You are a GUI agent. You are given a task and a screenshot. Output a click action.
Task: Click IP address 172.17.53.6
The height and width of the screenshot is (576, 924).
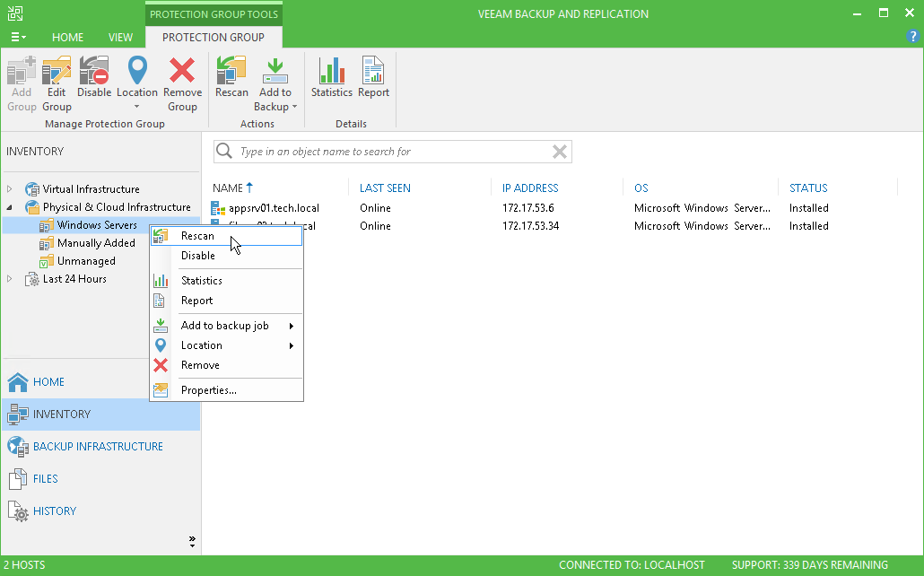point(528,208)
